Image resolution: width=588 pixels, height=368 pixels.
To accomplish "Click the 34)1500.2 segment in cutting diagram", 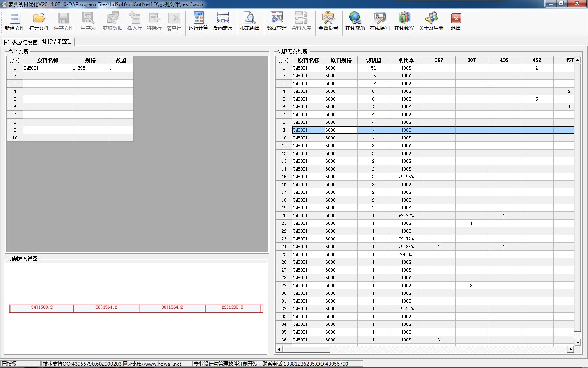I will [42, 308].
